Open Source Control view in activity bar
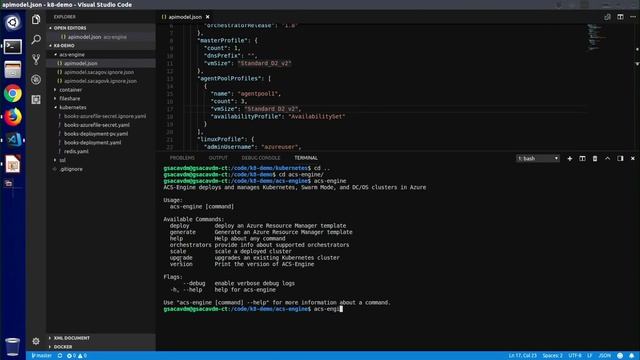 coord(36,60)
